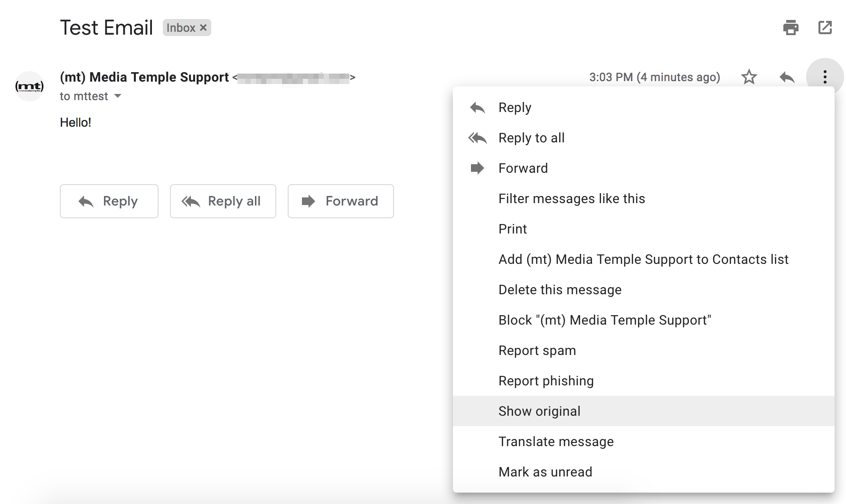Expand recipient details arrow next to mttest
Screen dimensions: 846x504
[118, 96]
